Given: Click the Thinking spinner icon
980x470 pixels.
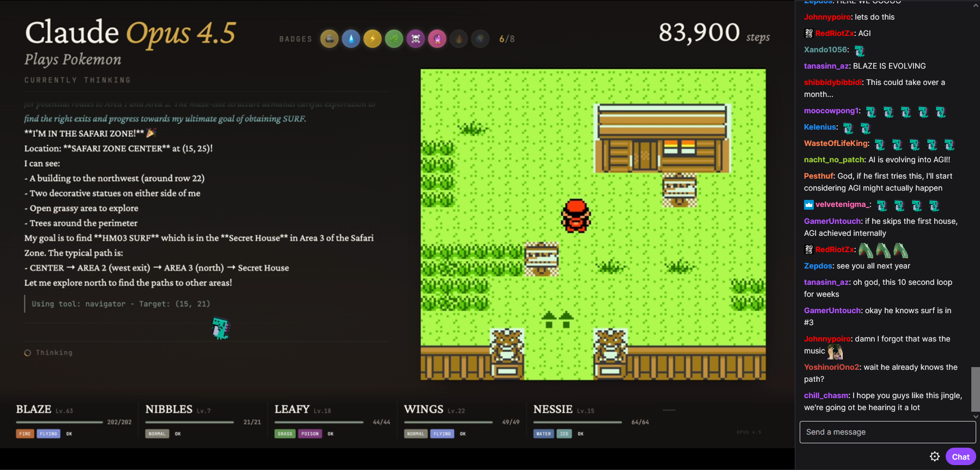Looking at the screenshot, I should pyautogui.click(x=28, y=353).
